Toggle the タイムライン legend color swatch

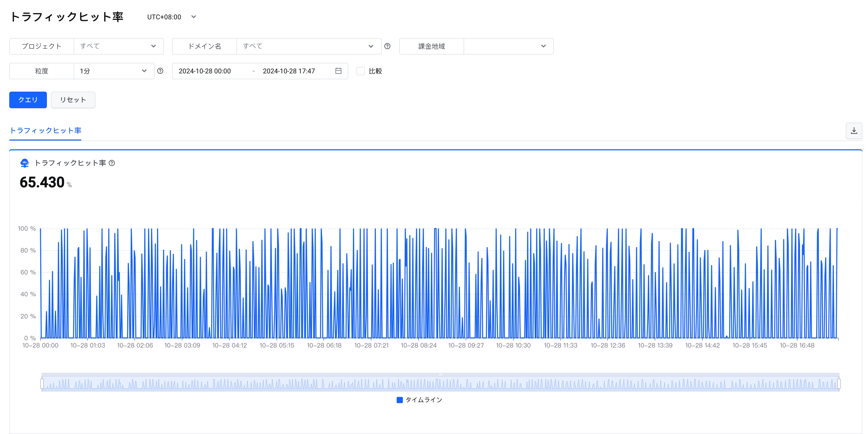point(400,400)
